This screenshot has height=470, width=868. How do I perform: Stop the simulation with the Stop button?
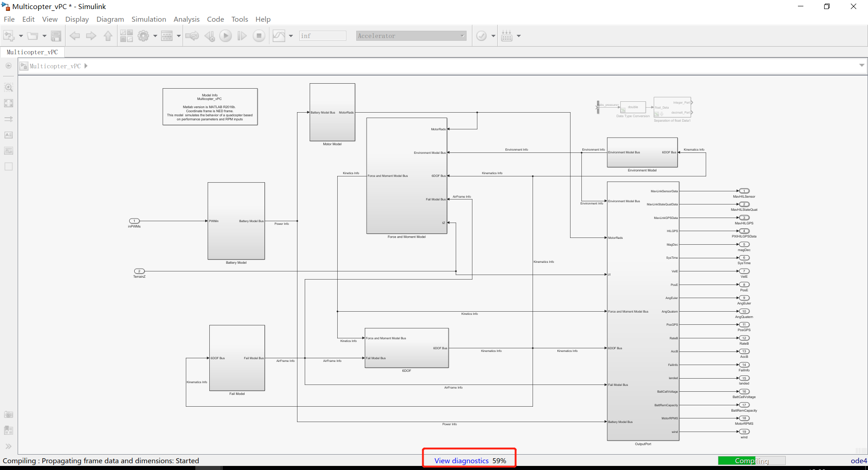pos(259,36)
